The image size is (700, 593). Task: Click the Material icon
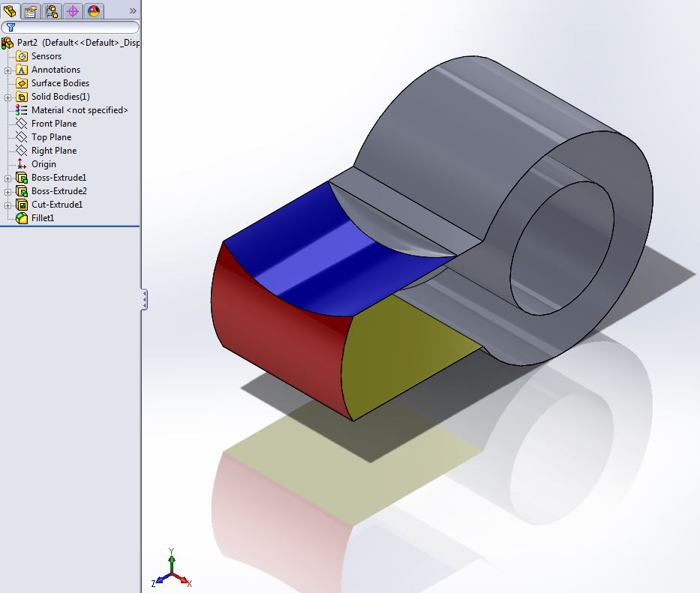(21, 110)
